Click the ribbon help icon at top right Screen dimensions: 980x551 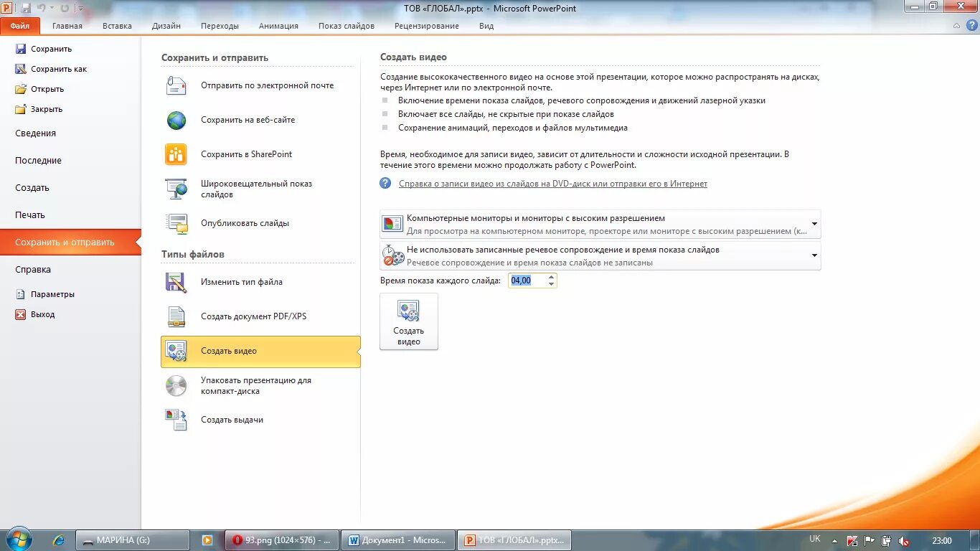[x=971, y=26]
